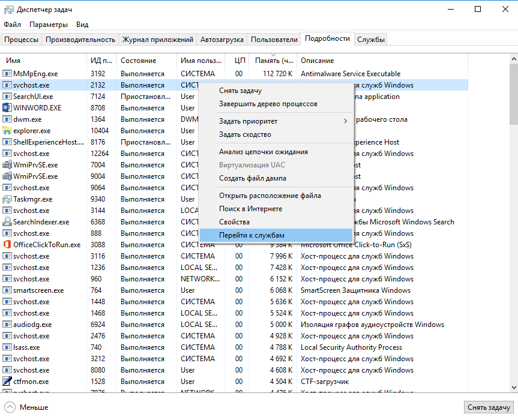Choose 'Создать файл дампа' menu item
Viewport: 518px width, 420px height.
[x=276, y=178]
